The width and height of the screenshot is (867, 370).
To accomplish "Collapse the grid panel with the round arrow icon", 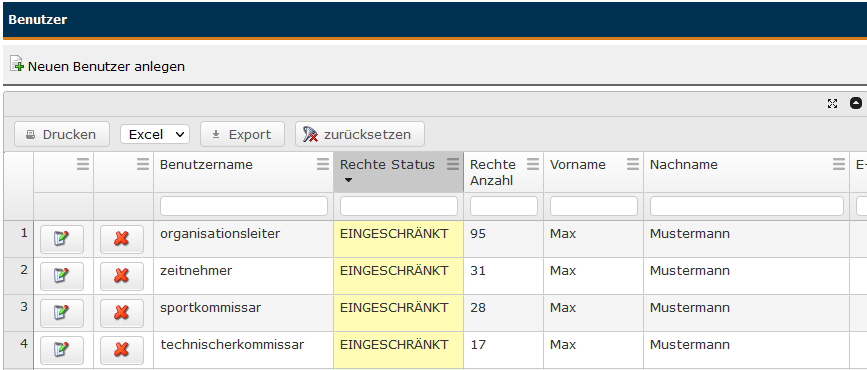I will pyautogui.click(x=855, y=103).
